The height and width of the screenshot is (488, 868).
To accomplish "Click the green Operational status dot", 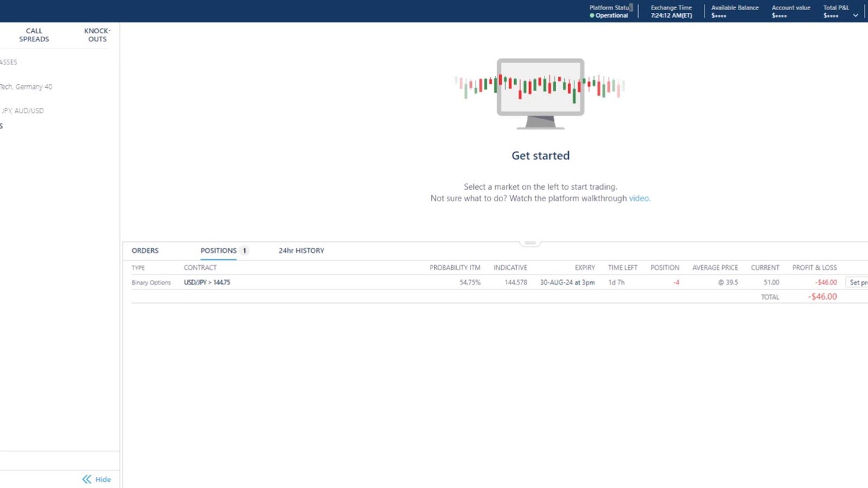I will [592, 16].
